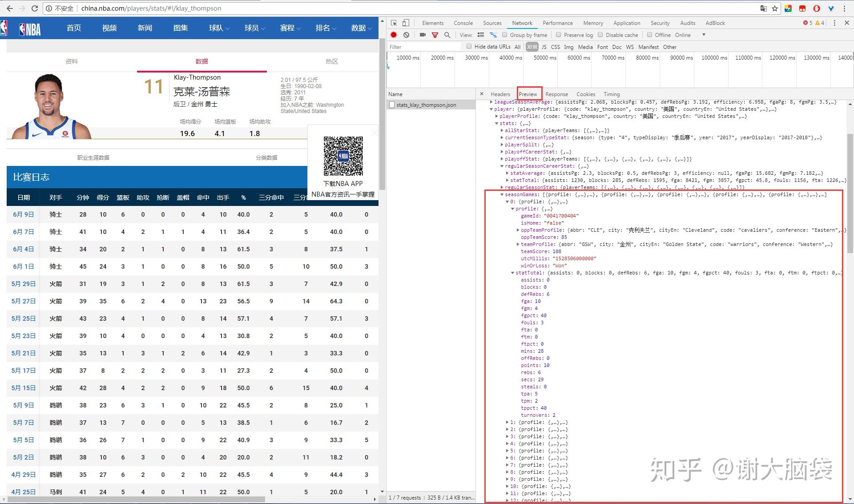Go back with the browser back arrow

tap(9, 8)
